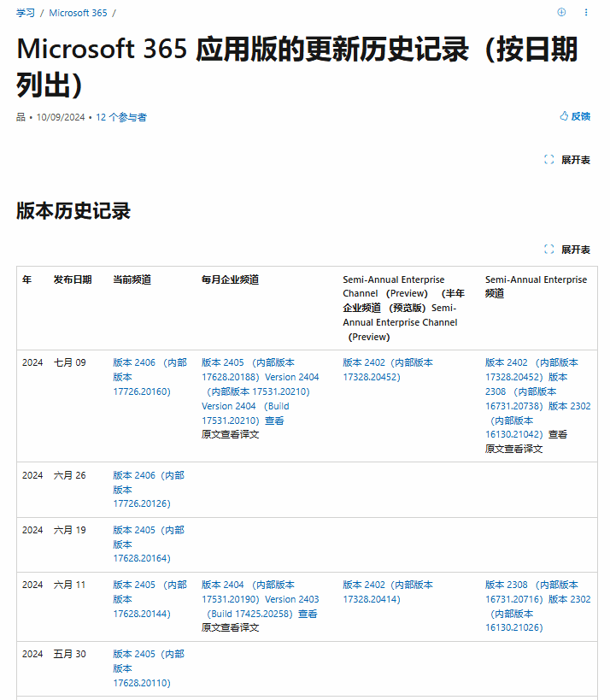Open 版本 2405 (17628.20110) link for 五月 30
The width and height of the screenshot is (610, 700).
click(149, 668)
